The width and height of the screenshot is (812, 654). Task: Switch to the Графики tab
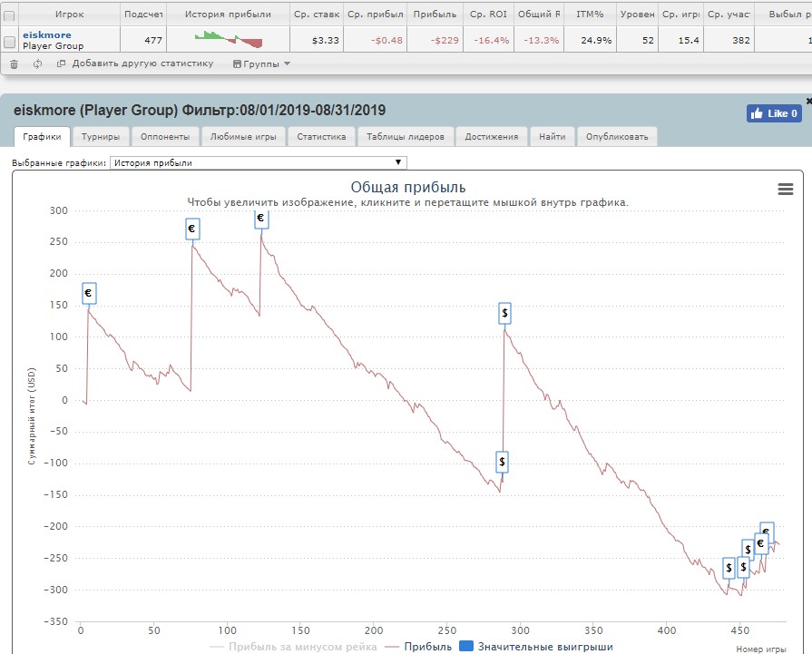pos(42,137)
